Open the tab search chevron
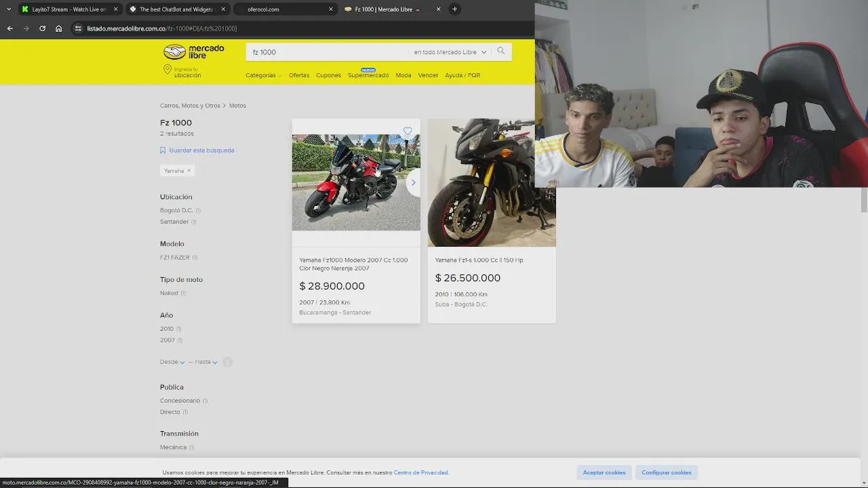 click(8, 9)
